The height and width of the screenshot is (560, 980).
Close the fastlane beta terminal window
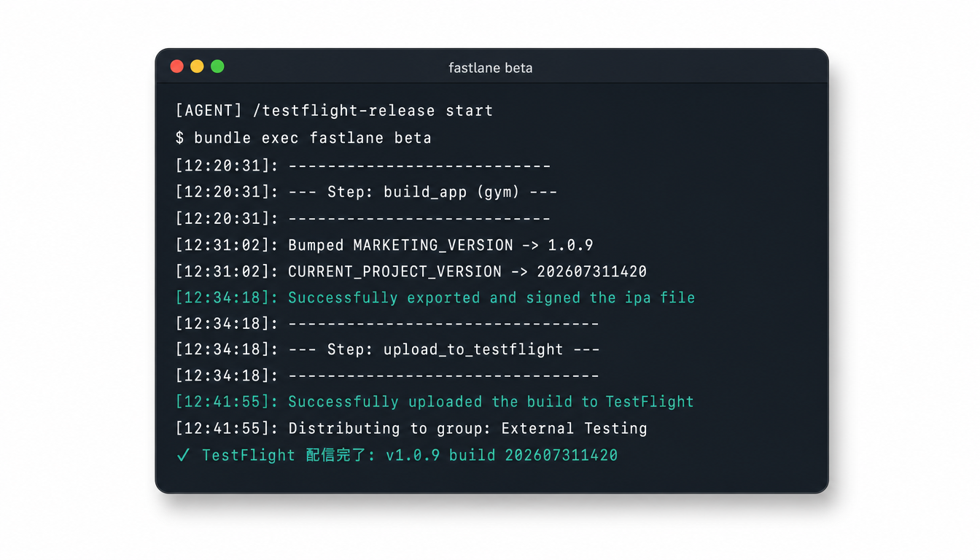(x=176, y=66)
